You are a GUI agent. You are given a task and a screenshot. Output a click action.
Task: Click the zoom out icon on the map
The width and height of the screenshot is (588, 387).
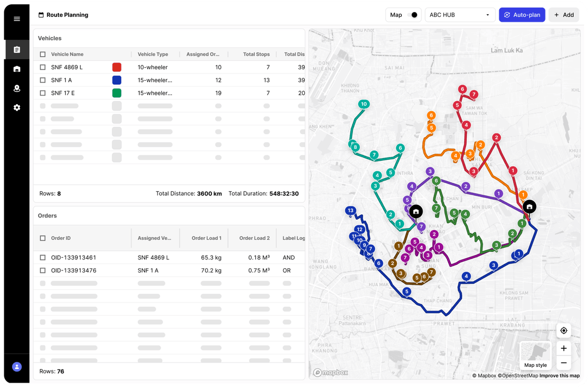(x=563, y=362)
